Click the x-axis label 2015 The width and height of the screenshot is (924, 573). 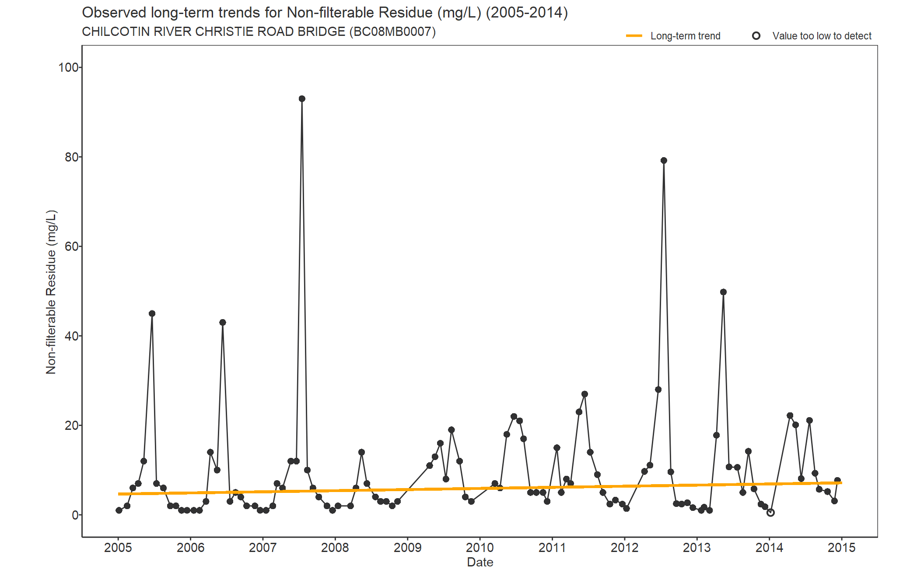[841, 548]
